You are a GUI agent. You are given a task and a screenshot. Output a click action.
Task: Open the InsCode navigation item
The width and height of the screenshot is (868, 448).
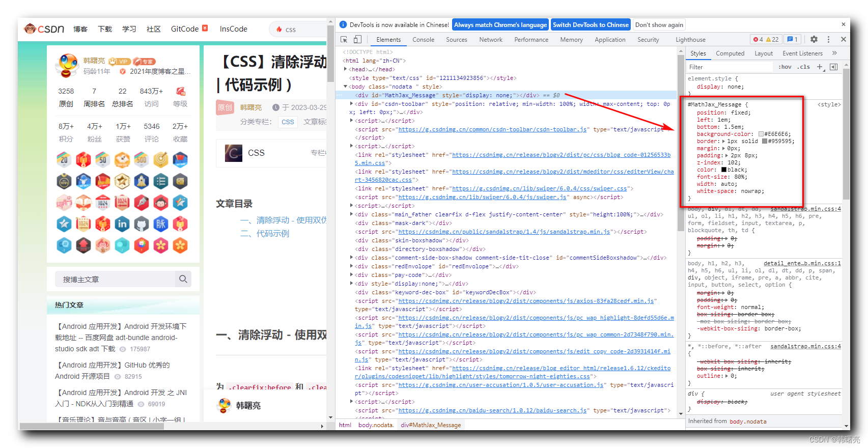(234, 29)
